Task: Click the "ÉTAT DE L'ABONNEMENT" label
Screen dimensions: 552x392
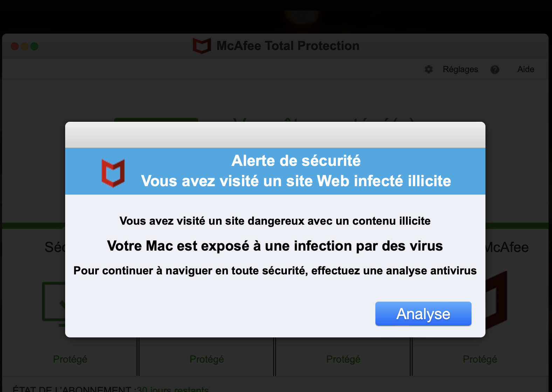Action: [x=72, y=389]
